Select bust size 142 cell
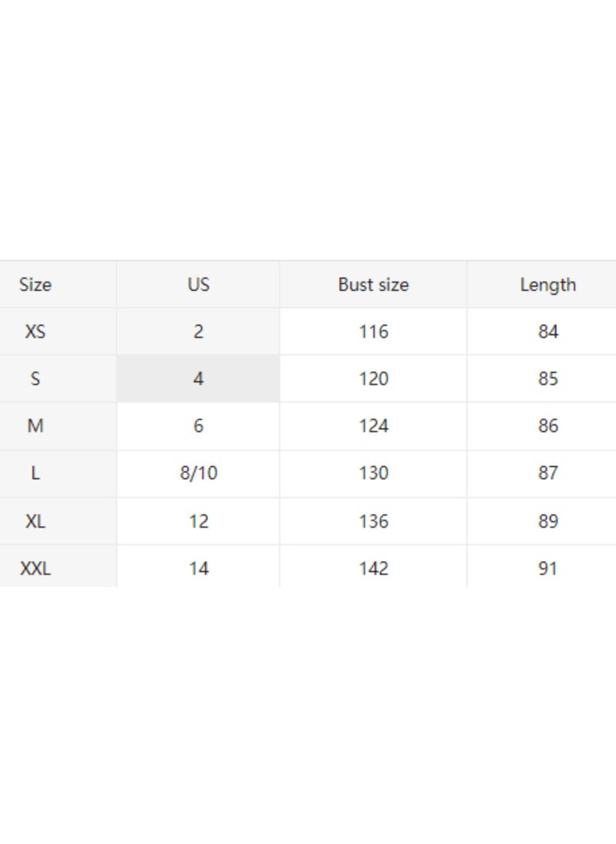This screenshot has height=844, width=616. [x=373, y=566]
